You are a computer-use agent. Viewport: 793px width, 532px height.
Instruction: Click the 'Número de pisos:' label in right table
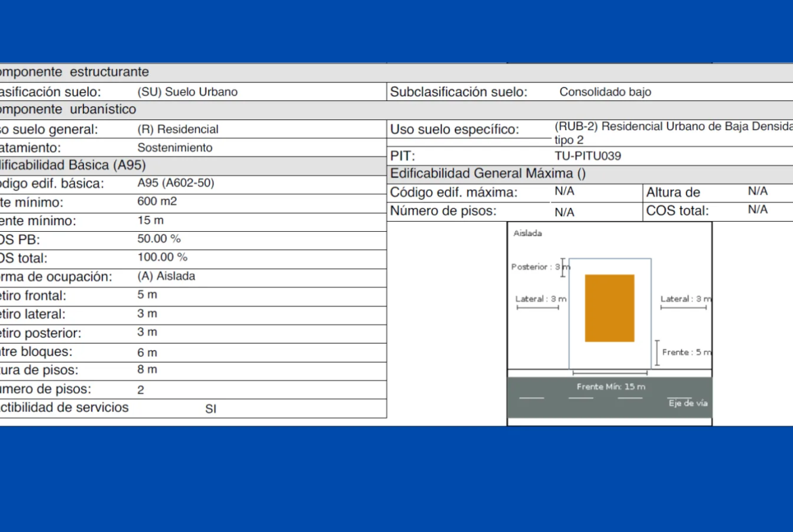[x=443, y=211]
